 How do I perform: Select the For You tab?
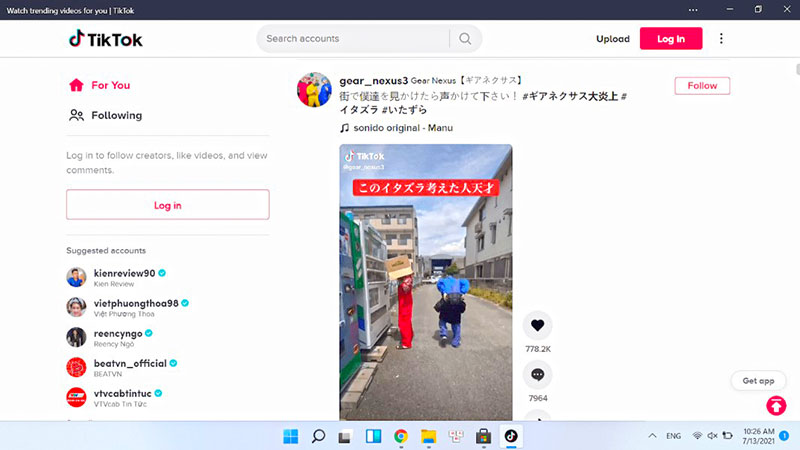pyautogui.click(x=99, y=85)
